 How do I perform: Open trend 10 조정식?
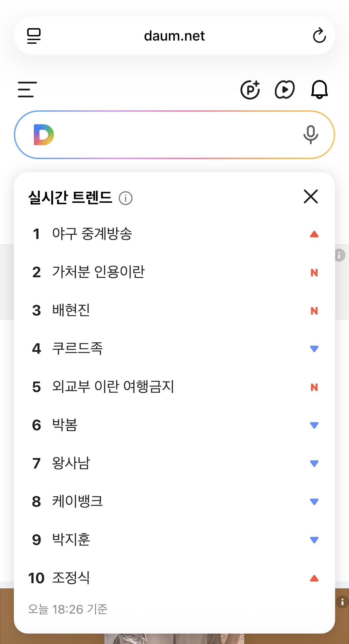71,578
